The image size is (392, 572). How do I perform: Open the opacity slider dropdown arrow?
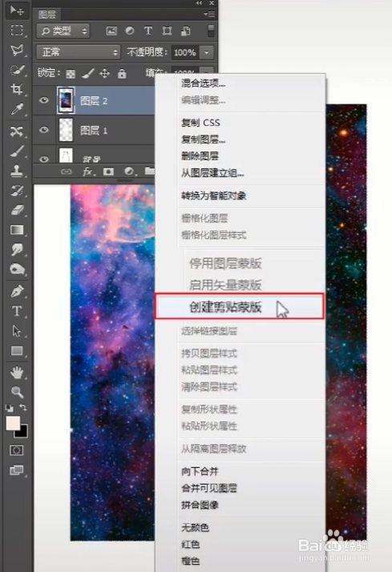click(x=206, y=52)
